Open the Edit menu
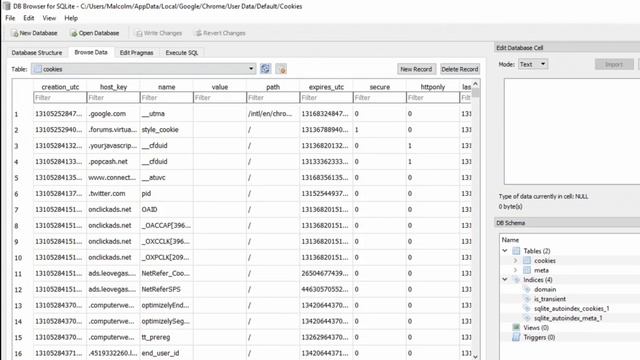The height and width of the screenshot is (360, 640). (29, 18)
